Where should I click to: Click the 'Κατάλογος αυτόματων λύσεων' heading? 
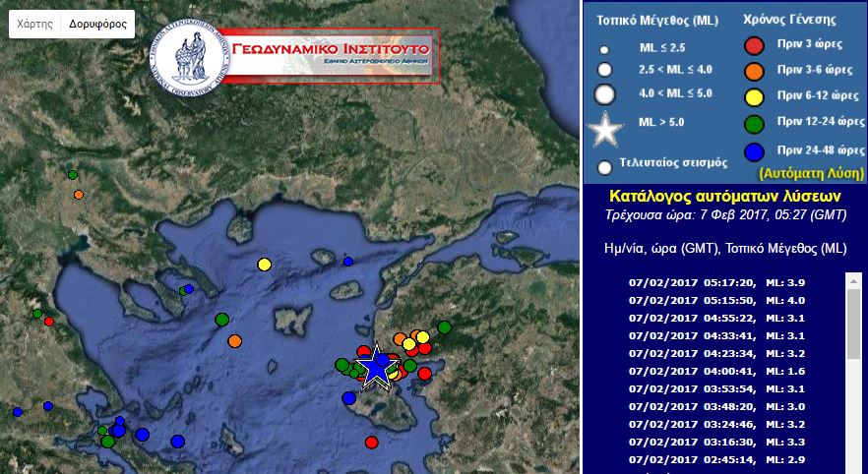coord(724,197)
